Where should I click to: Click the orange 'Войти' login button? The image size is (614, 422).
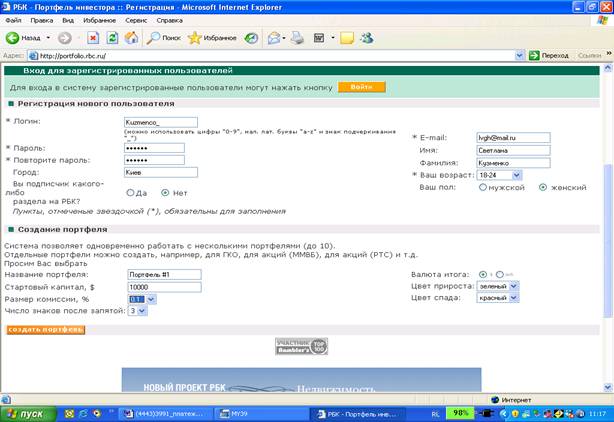pos(361,87)
